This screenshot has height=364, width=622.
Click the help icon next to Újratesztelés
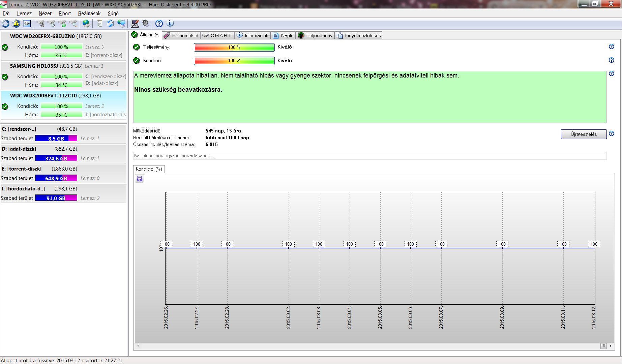pyautogui.click(x=612, y=134)
